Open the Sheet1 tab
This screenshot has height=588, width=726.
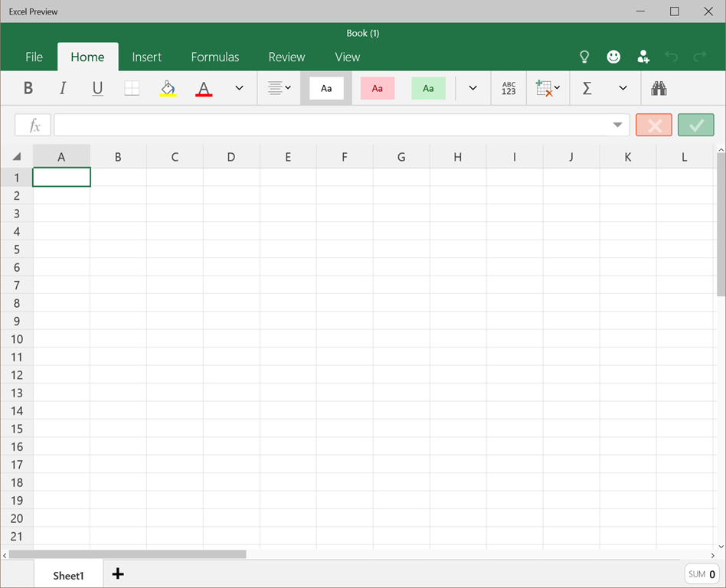click(x=68, y=576)
